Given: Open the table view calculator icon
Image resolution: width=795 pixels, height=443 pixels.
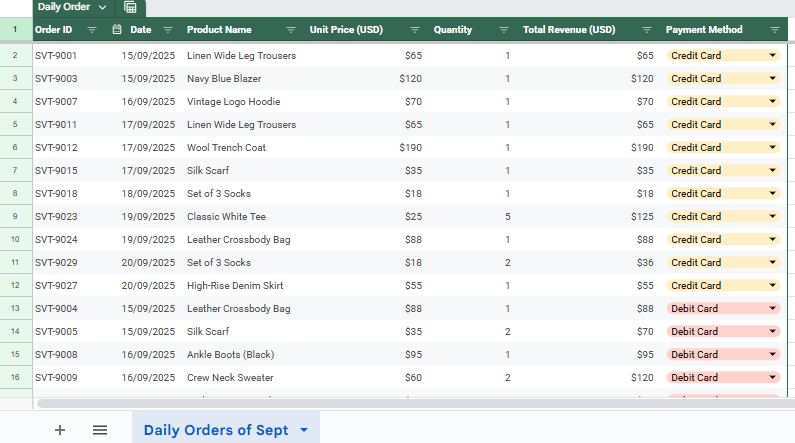Looking at the screenshot, I should tap(130, 7).
